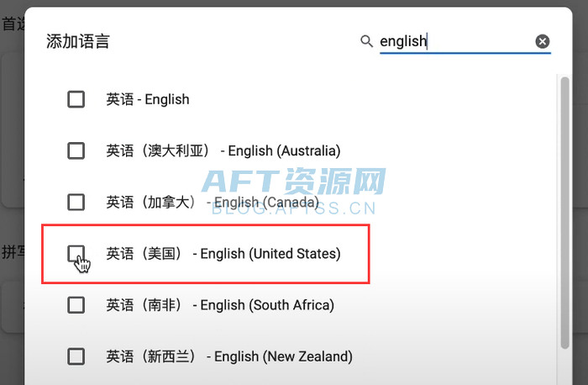
Task: Check the 英语 - English checkbox
Action: coord(76,99)
